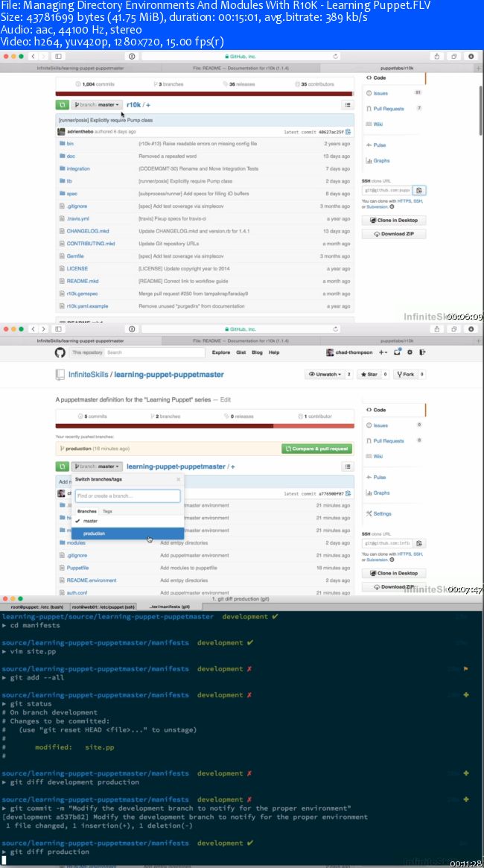Open the branch: master dropdown on r10k page

pyautogui.click(x=97, y=104)
